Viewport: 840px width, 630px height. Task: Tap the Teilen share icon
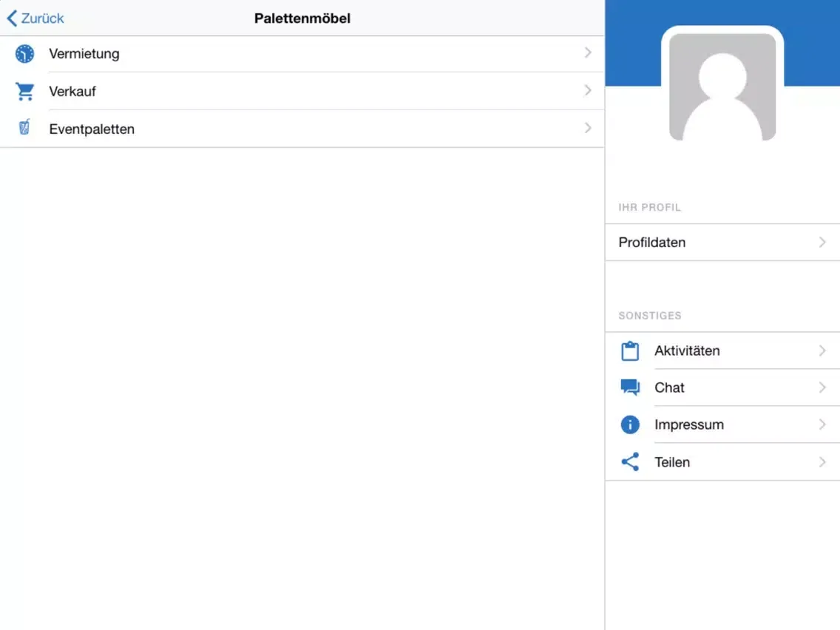tap(630, 462)
